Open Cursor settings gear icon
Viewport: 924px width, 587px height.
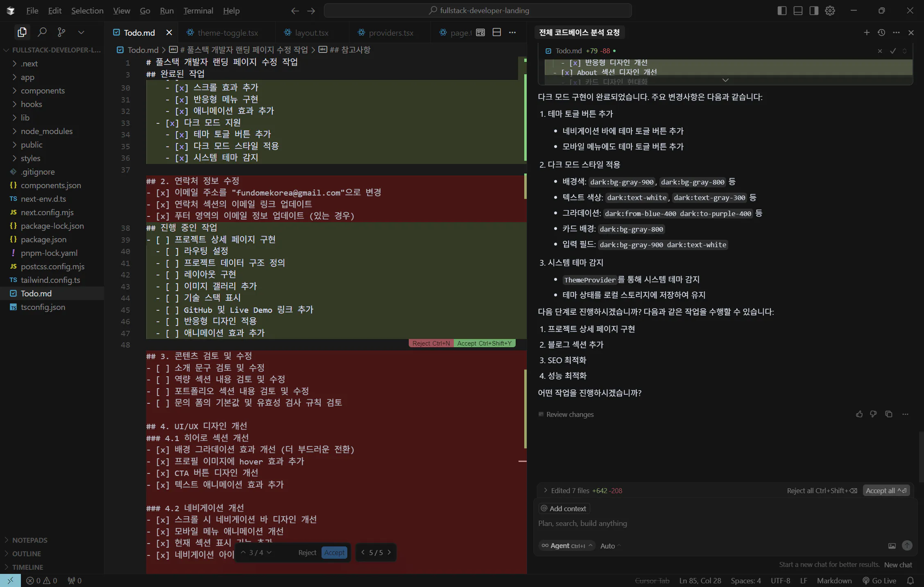830,11
